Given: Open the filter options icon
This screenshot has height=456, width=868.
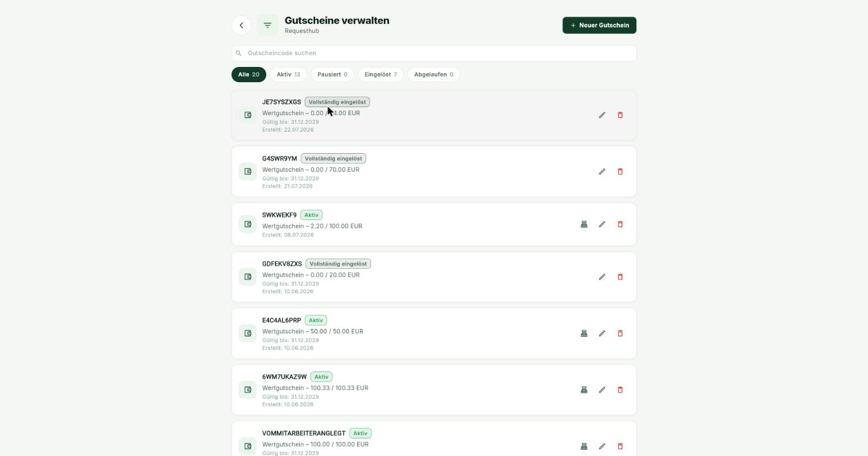Looking at the screenshot, I should pos(267,25).
